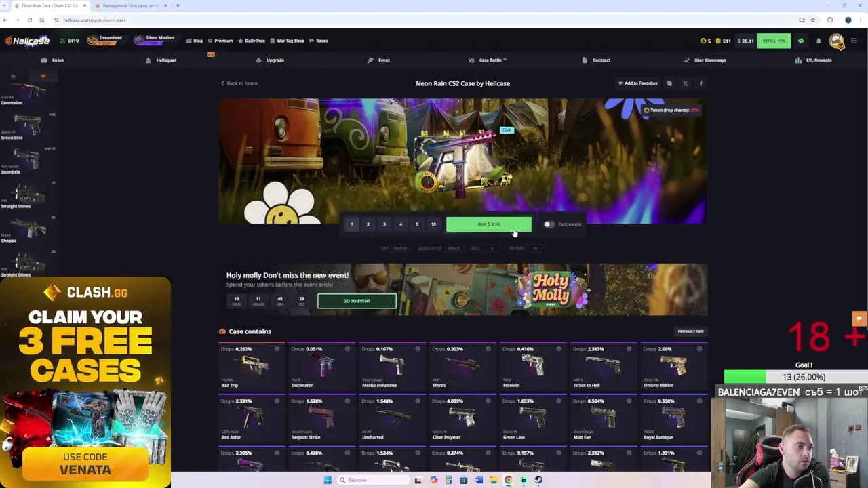This screenshot has height=488, width=868.
Task: Select case quantity 1
Action: point(351,224)
